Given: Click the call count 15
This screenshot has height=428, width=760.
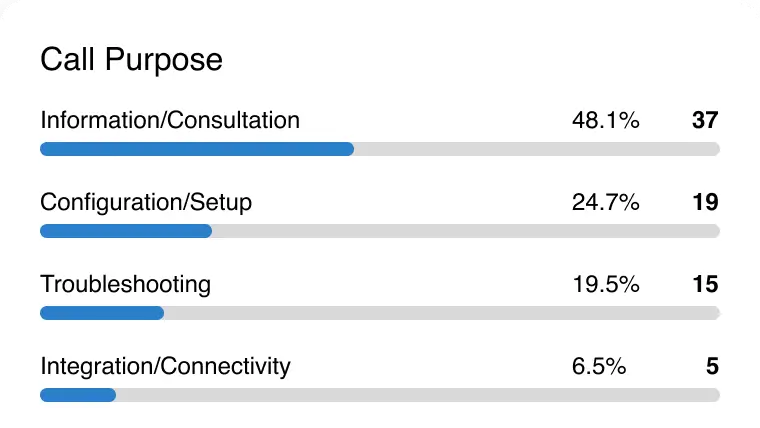Looking at the screenshot, I should coord(705,284).
